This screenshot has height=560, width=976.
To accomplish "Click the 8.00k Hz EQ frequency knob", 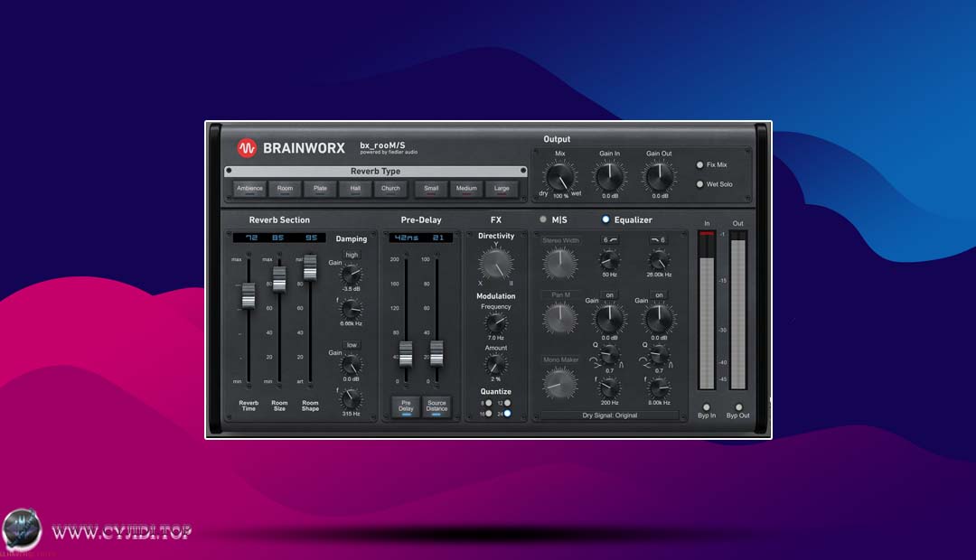I will click(x=659, y=388).
